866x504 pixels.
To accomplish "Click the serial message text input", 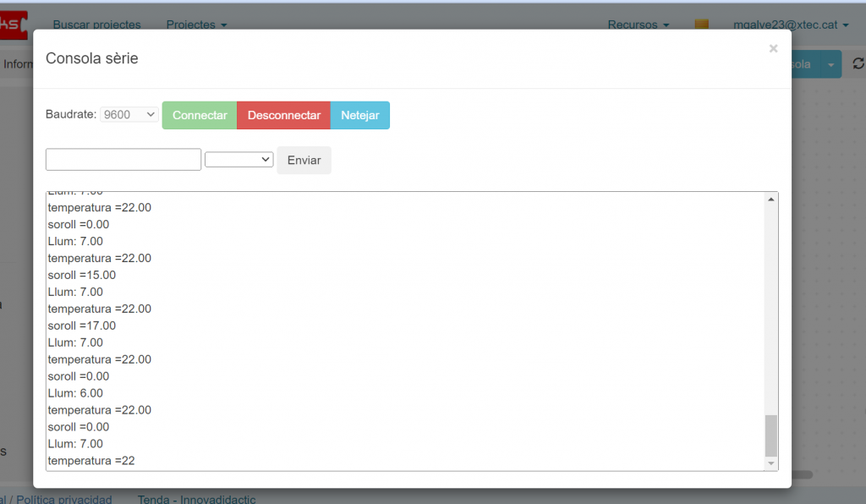I will pyautogui.click(x=123, y=160).
